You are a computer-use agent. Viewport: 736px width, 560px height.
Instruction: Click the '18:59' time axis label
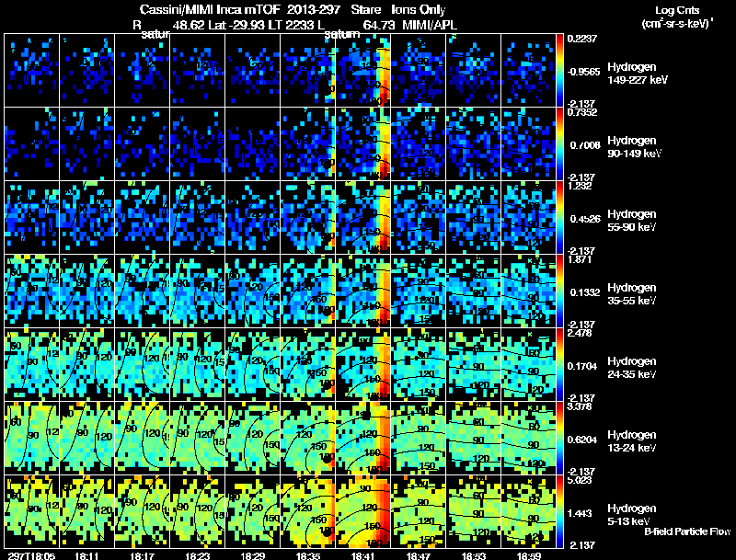point(529,555)
